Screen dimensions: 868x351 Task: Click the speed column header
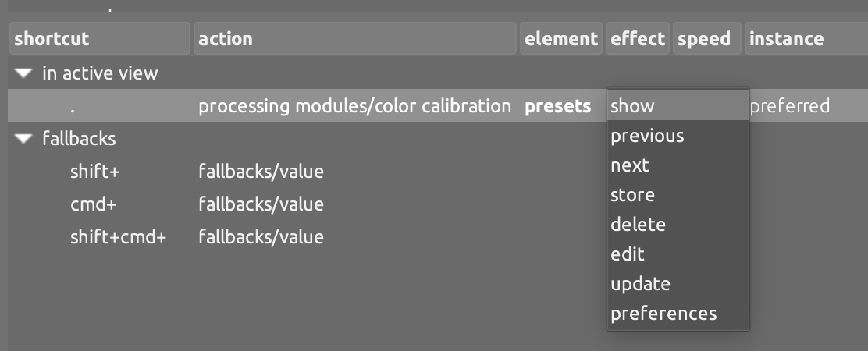tap(704, 38)
